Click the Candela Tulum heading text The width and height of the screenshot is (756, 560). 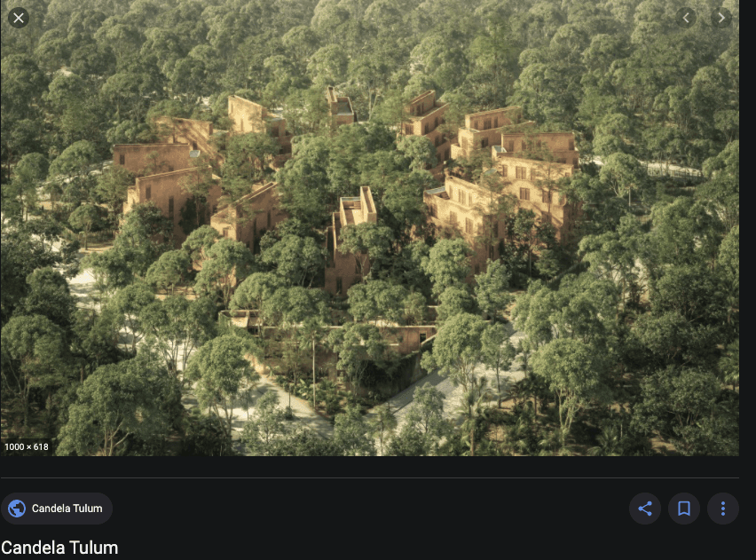[59, 548]
